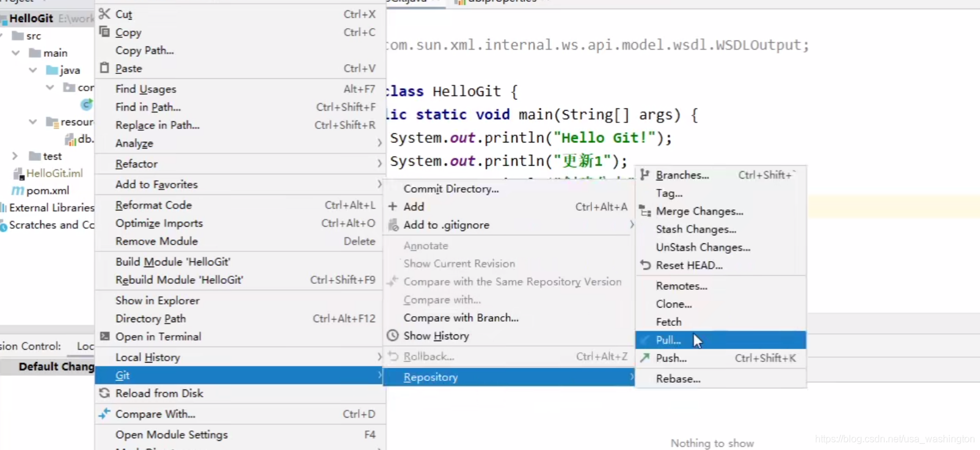Image resolution: width=980 pixels, height=450 pixels.
Task: Select Copy Path... menu item
Action: pyautogui.click(x=240, y=50)
